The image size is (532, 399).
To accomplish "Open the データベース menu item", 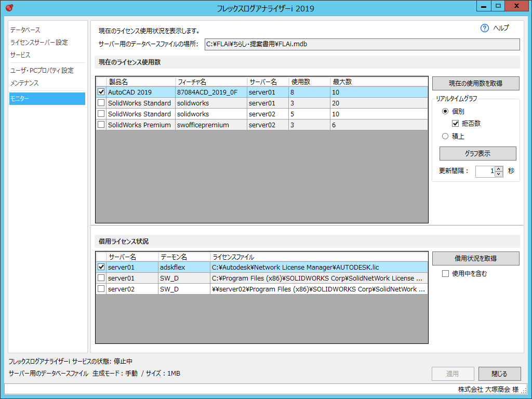I will tap(25, 30).
